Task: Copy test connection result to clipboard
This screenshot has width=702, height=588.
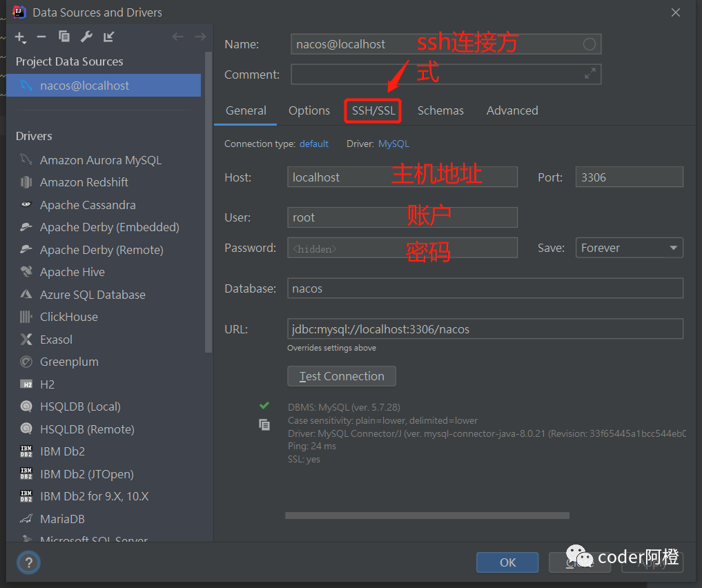Action: pyautogui.click(x=264, y=424)
